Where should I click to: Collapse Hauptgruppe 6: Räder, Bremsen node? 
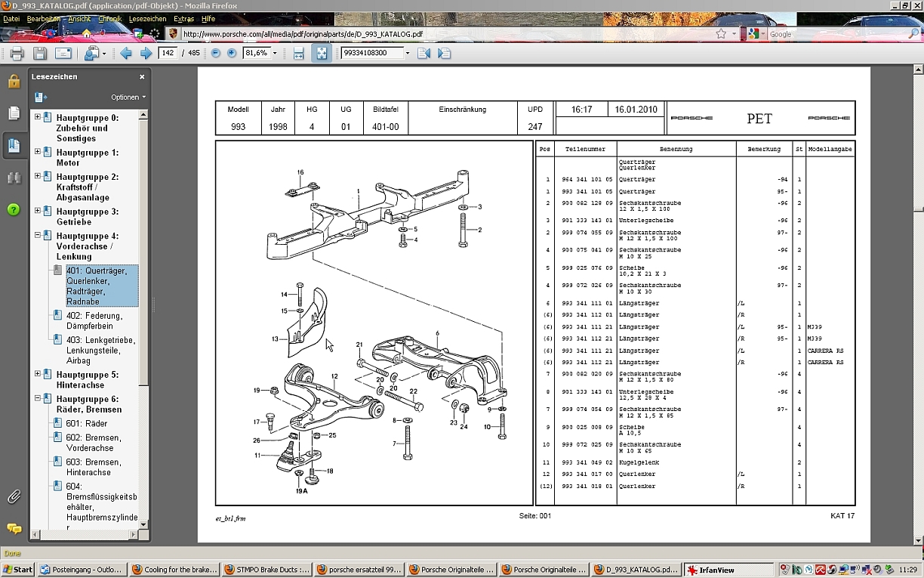(38, 399)
